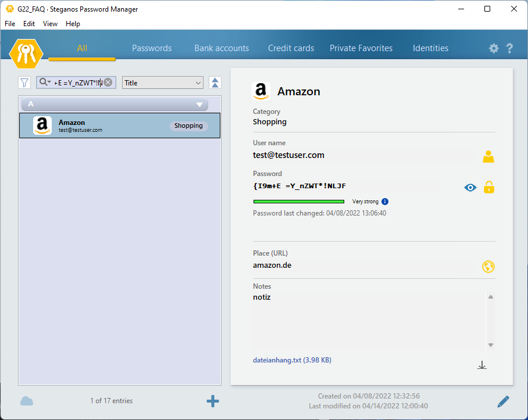Open search options magnifier dropdown
528x420 pixels.
45,82
